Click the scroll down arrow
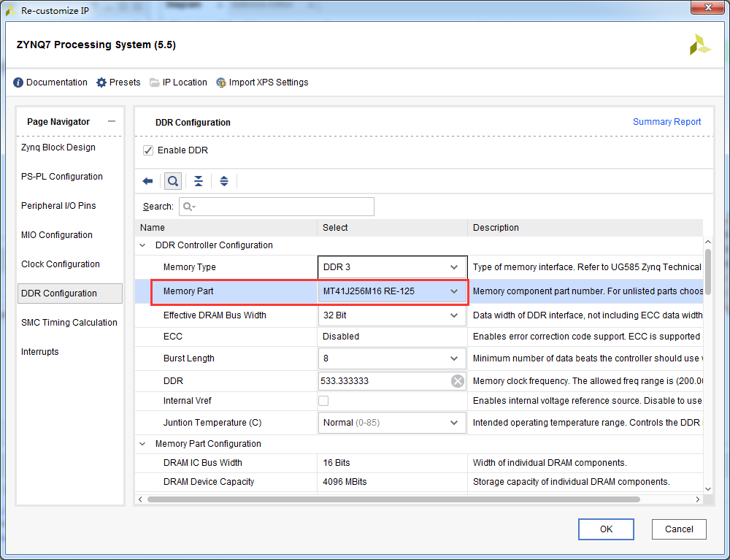Image resolution: width=730 pixels, height=560 pixels. pyautogui.click(x=708, y=489)
